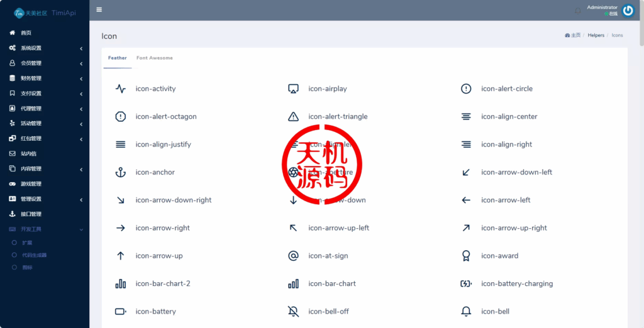
Task: Click the hamburger menu toggle in header
Action: (x=99, y=10)
